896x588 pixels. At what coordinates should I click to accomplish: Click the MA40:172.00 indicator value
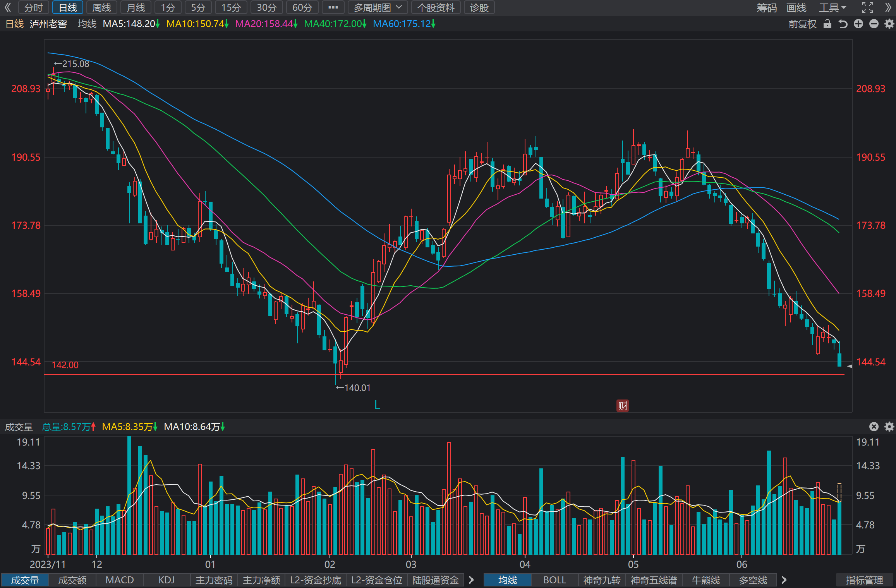[335, 24]
